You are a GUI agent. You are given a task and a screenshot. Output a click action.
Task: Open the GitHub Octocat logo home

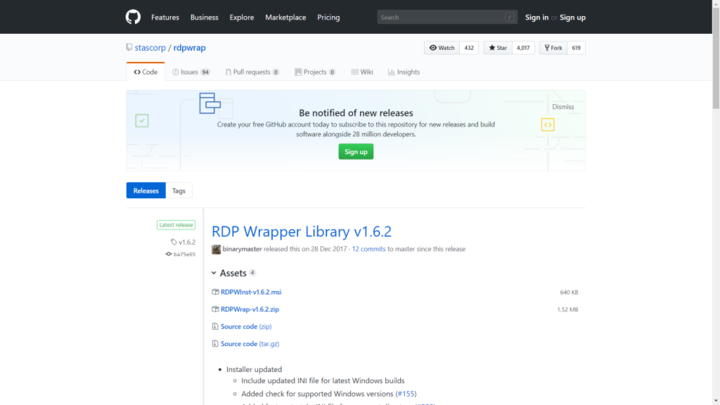coord(133,17)
